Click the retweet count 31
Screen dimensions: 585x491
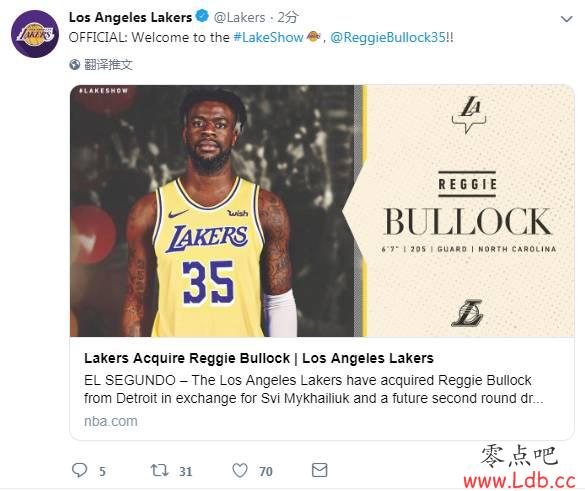pyautogui.click(x=185, y=472)
